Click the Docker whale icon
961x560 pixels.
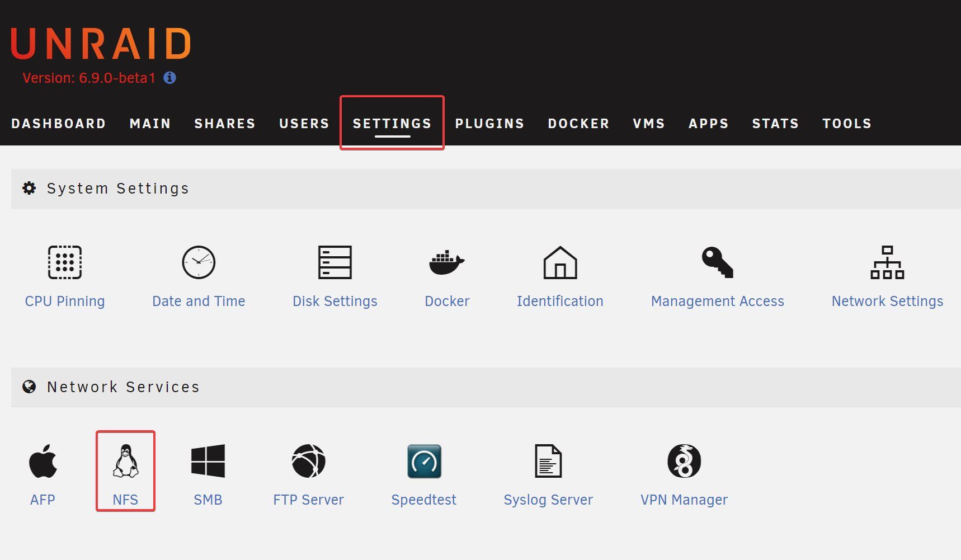click(x=447, y=262)
